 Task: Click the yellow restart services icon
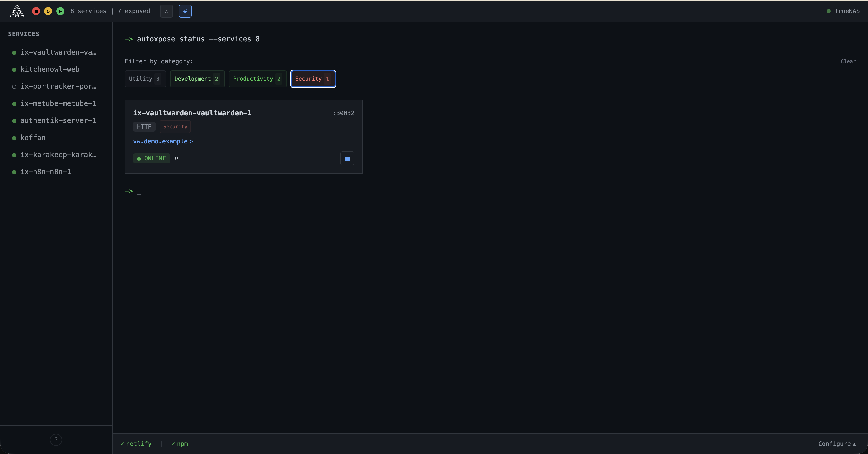(48, 11)
